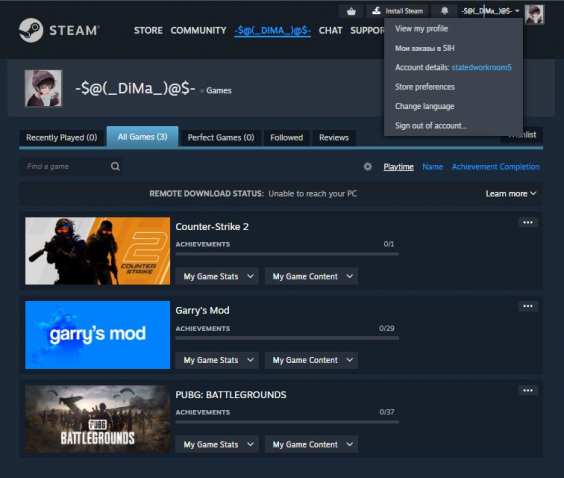Click the notification bell icon
Image resolution: width=564 pixels, height=478 pixels.
(445, 11)
